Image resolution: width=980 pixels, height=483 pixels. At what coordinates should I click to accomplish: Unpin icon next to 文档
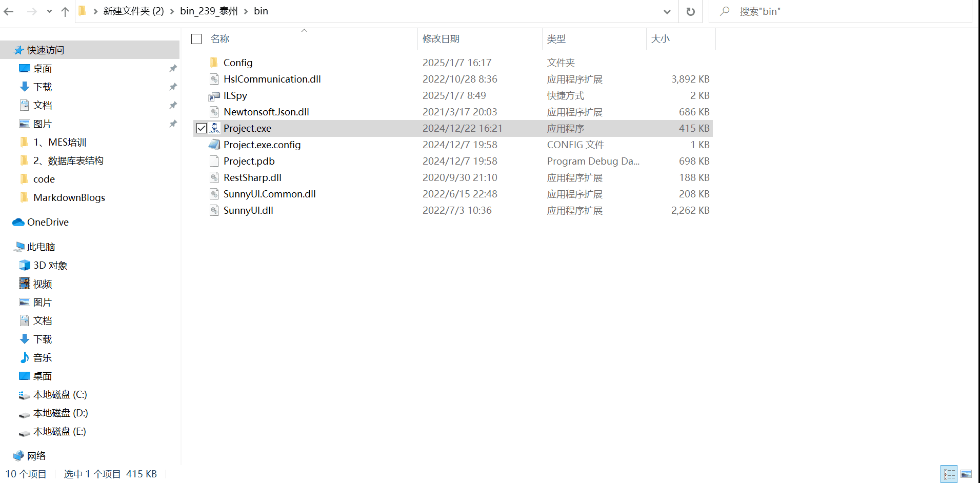[x=173, y=105]
